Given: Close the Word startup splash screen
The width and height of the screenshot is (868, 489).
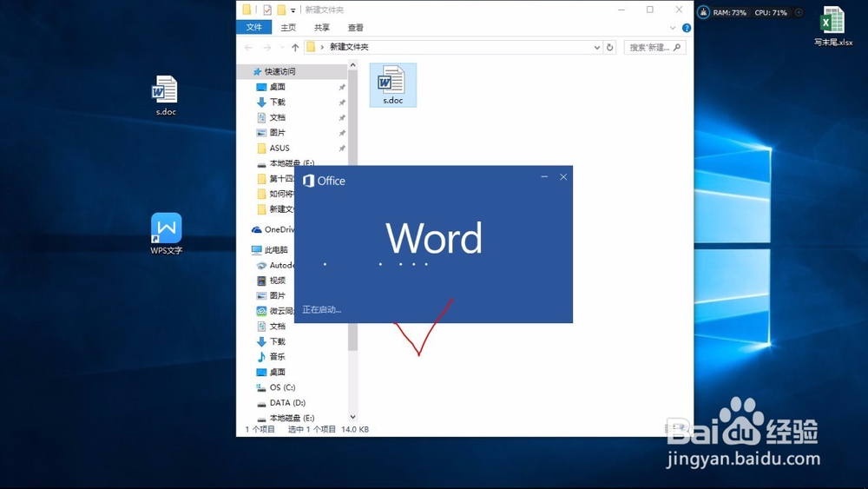Looking at the screenshot, I should click(x=563, y=177).
